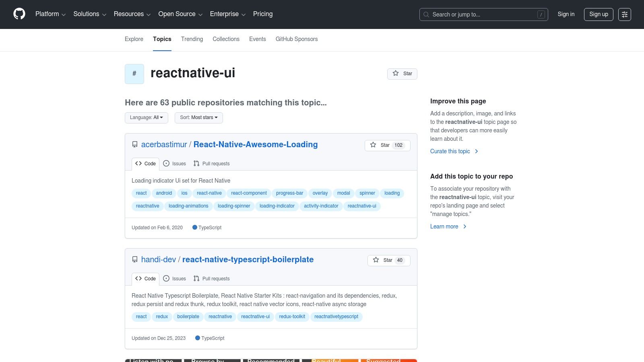Click the # topic icon beside reactnative-ui
The width and height of the screenshot is (644, 362).
(x=134, y=74)
